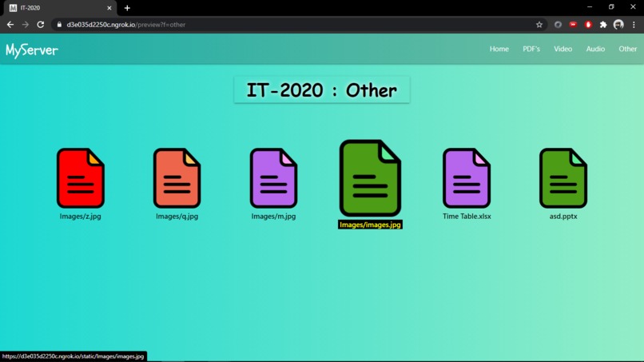Viewport: 644px width, 362px height.
Task: Minimize the browser window
Action: [590, 7]
